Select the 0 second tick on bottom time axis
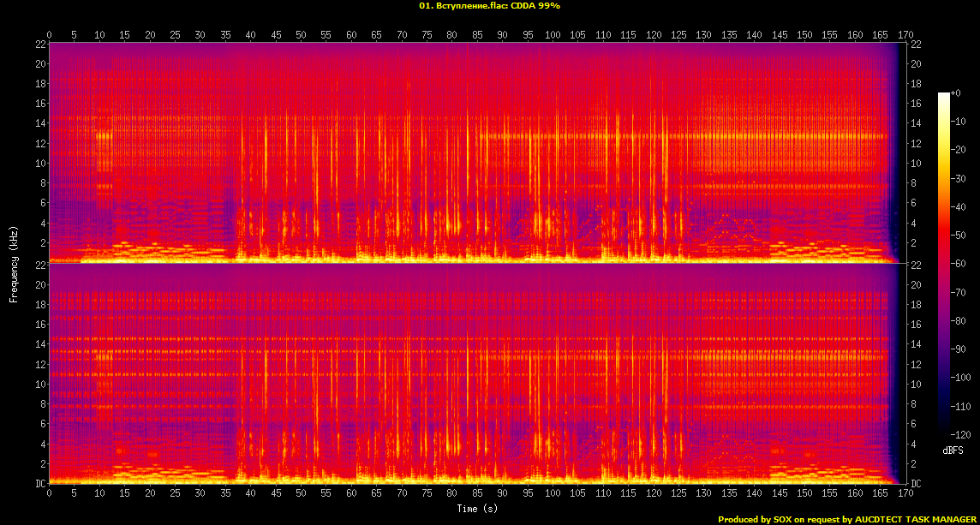The width and height of the screenshot is (980, 525). [x=49, y=493]
